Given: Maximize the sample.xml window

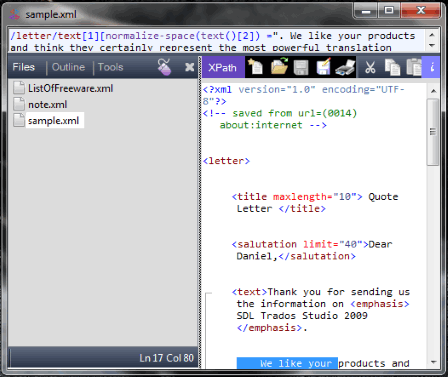Looking at the screenshot, I should pos(389,11).
